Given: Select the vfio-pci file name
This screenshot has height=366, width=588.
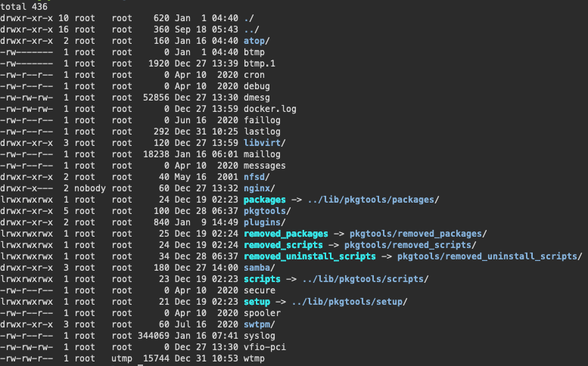Looking at the screenshot, I should 264,347.
